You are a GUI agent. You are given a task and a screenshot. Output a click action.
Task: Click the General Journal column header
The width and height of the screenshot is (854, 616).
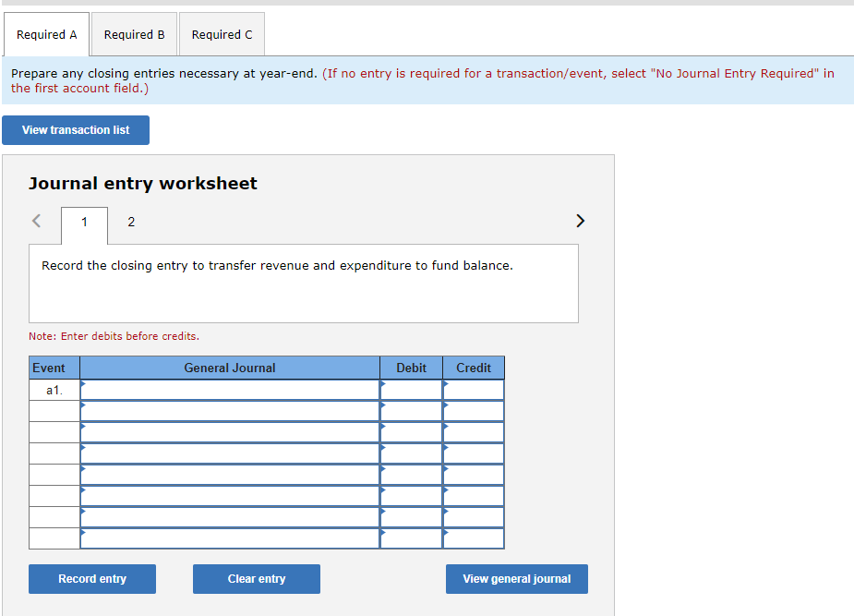[229, 368]
